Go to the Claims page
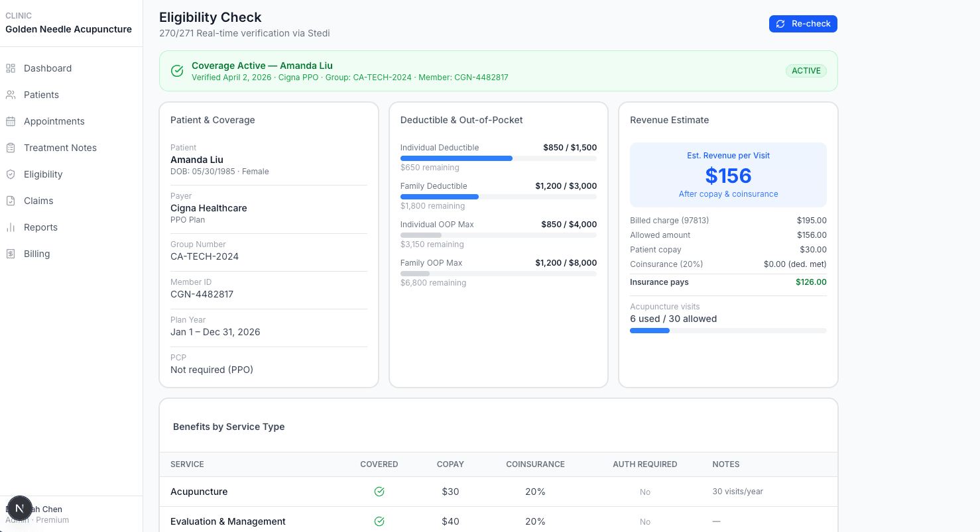 pos(38,201)
